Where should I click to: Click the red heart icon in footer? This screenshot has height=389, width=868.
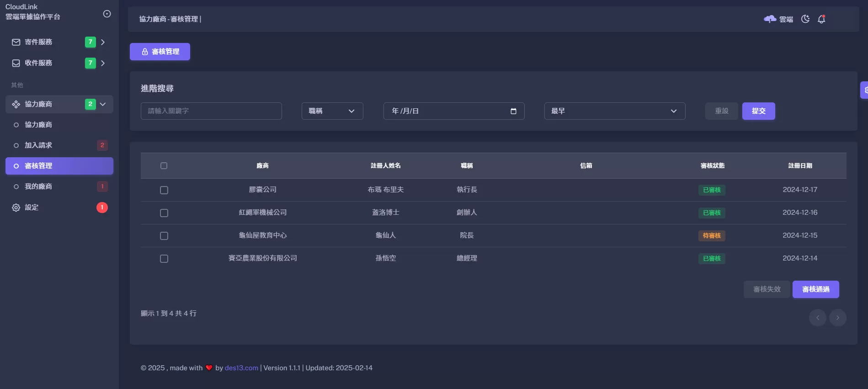pos(209,368)
